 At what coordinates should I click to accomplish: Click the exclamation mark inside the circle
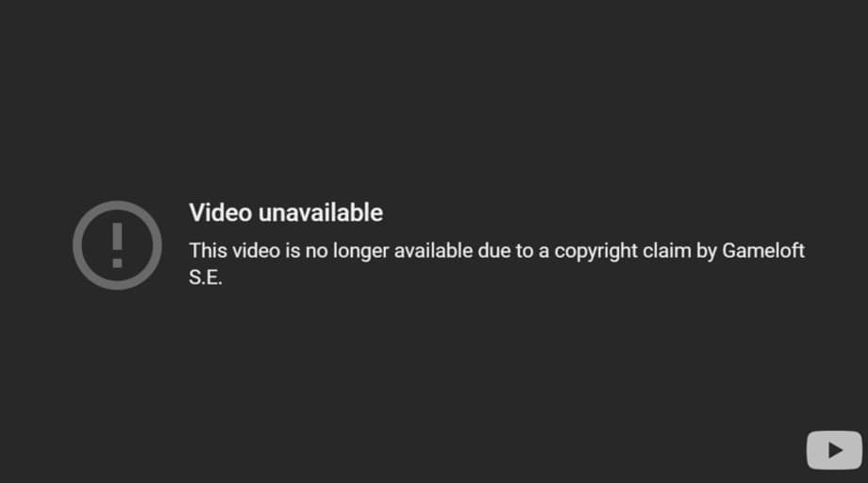[x=117, y=245]
